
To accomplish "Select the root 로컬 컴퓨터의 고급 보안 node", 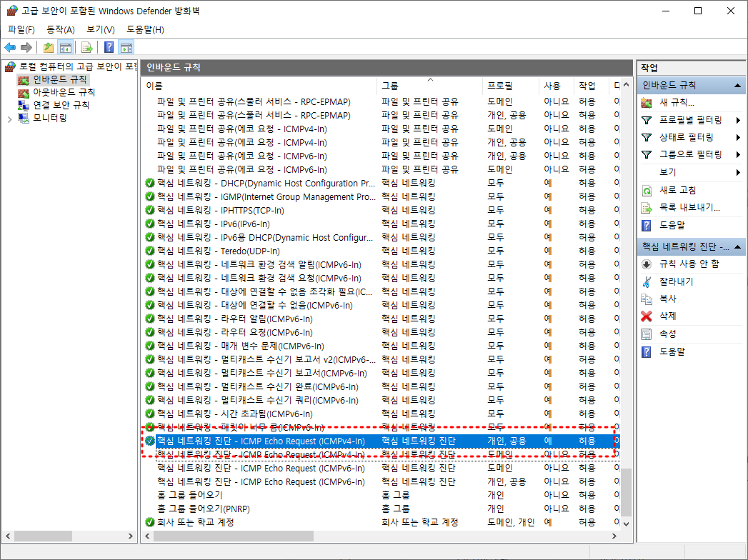I will click(x=79, y=66).
